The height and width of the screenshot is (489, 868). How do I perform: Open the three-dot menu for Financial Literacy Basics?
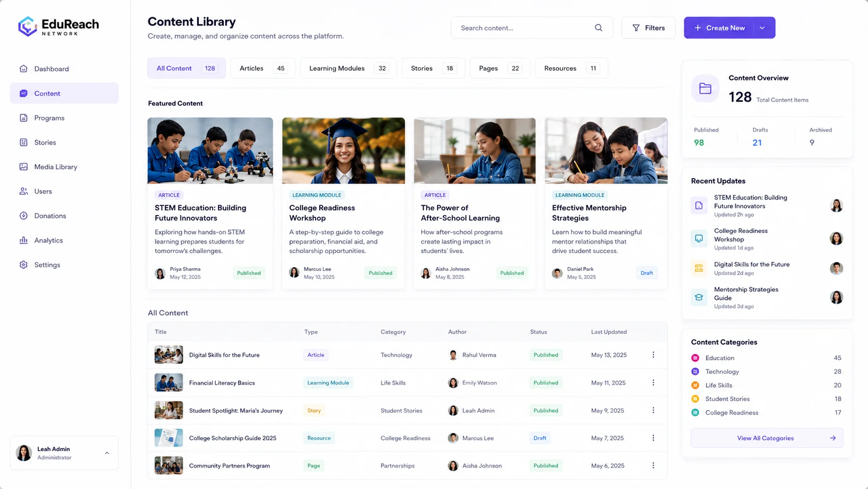click(653, 382)
